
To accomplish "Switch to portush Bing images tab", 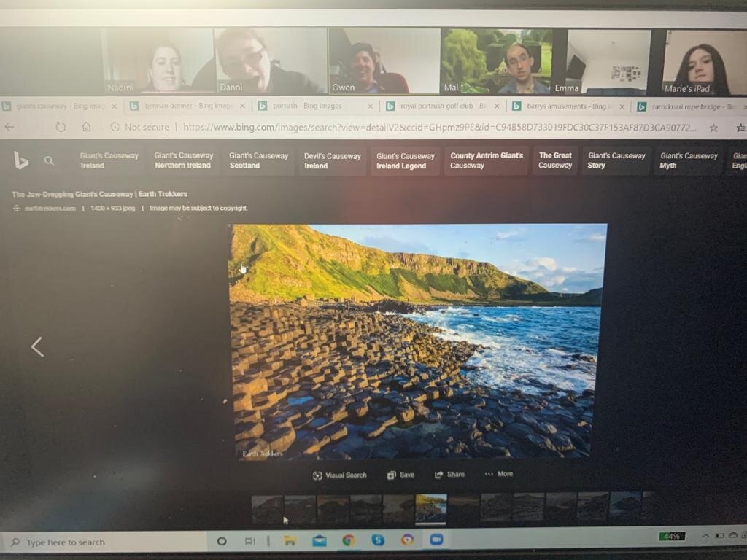I will 314,106.
